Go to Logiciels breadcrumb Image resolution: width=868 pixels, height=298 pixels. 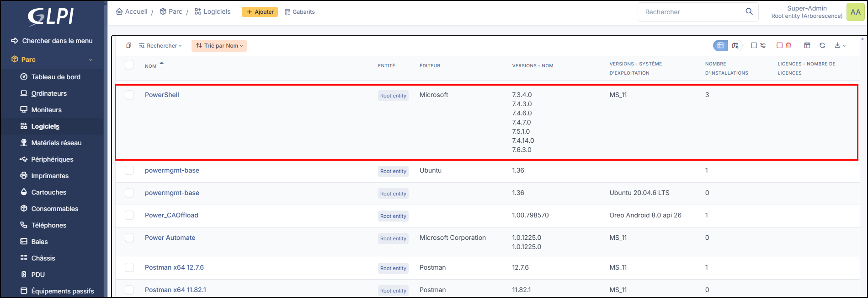213,11
